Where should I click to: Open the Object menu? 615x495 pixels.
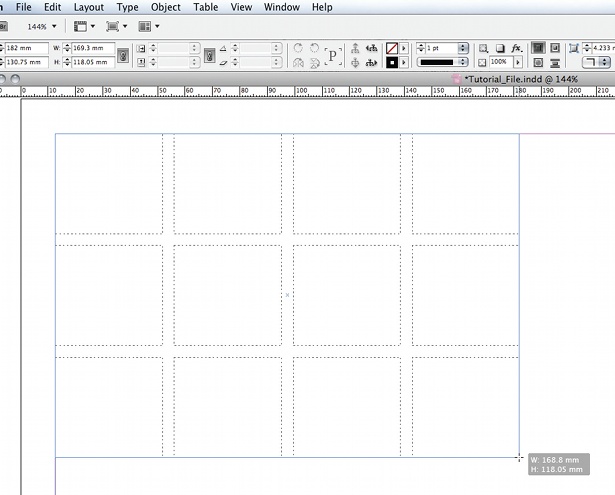[x=166, y=7]
